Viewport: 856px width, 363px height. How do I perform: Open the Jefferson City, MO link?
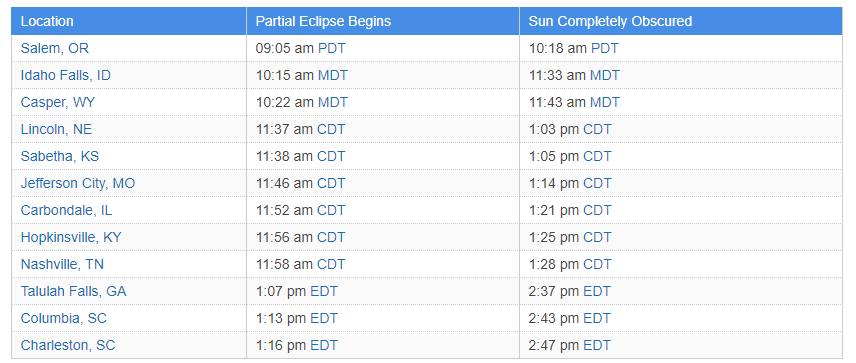pos(78,183)
